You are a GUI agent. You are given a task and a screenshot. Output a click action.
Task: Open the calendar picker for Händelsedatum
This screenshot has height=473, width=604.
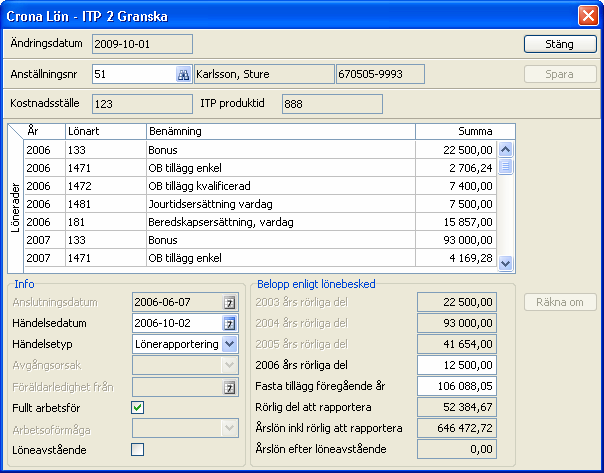coord(229,324)
